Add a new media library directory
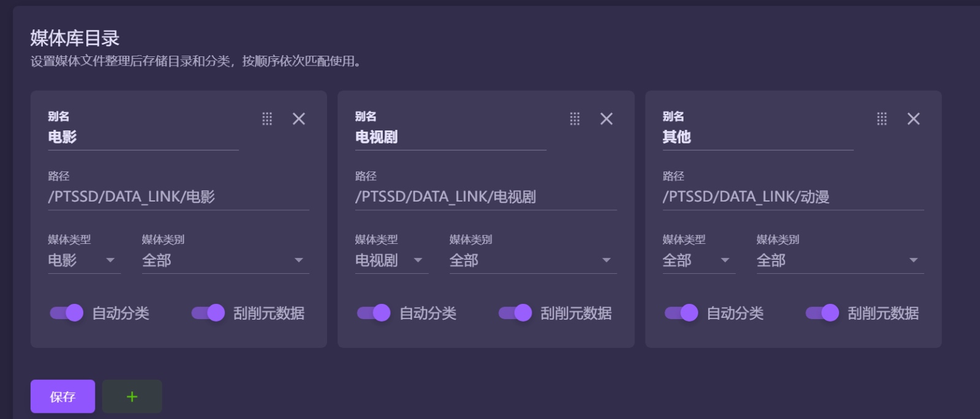Image resolution: width=980 pixels, height=419 pixels. pos(132,396)
